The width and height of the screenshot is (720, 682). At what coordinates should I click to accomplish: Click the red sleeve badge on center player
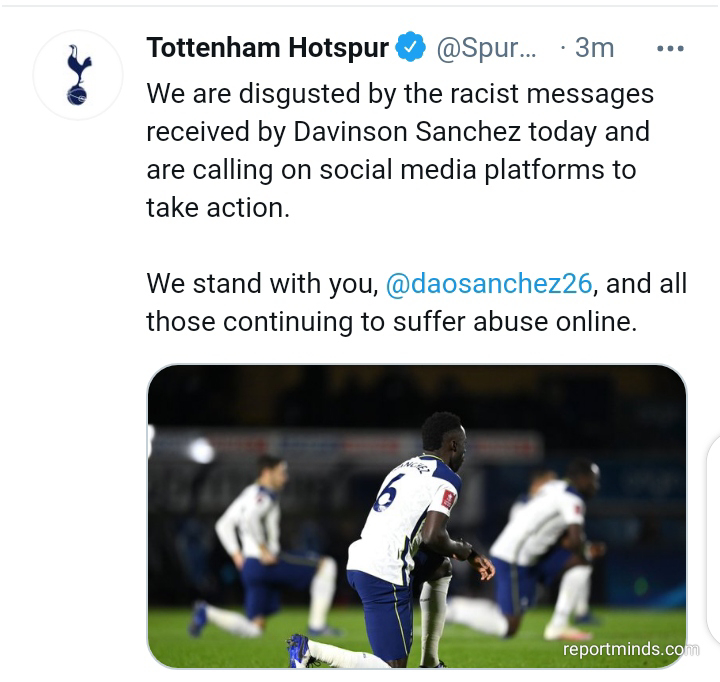(x=448, y=498)
